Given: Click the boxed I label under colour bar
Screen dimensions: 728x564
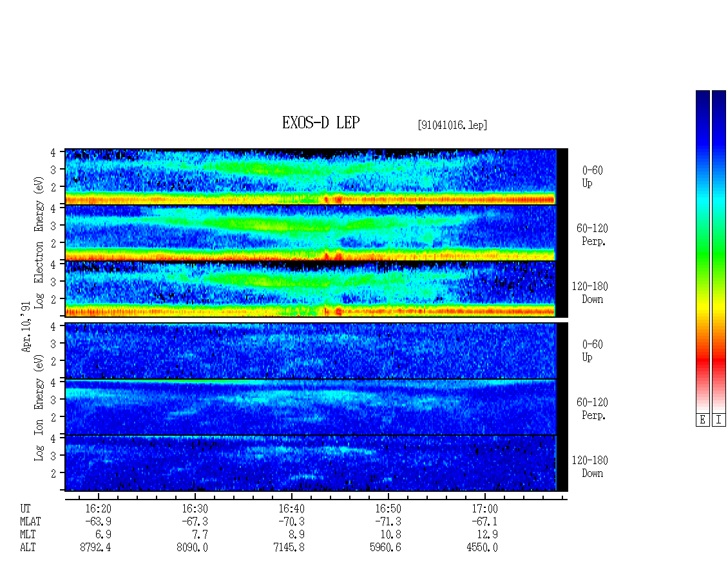Looking at the screenshot, I should pyautogui.click(x=719, y=420).
